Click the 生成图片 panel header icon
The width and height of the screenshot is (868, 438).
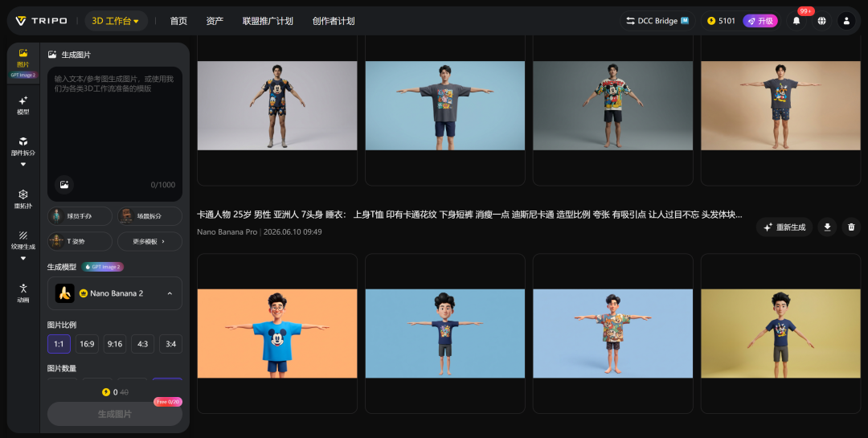tap(52, 55)
